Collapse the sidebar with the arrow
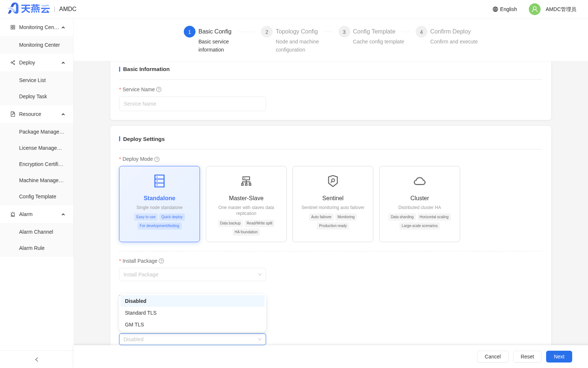The width and height of the screenshot is (588, 368). coord(37,360)
